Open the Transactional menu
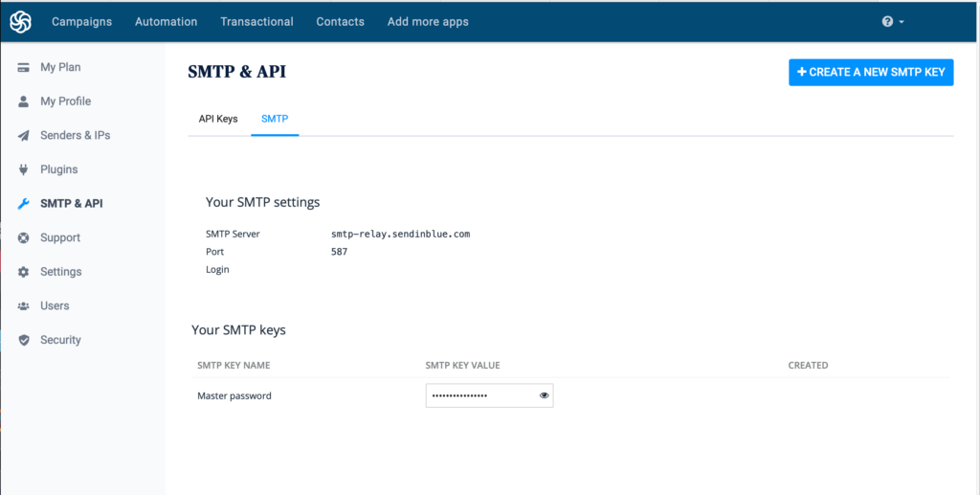980x495 pixels. pos(256,22)
